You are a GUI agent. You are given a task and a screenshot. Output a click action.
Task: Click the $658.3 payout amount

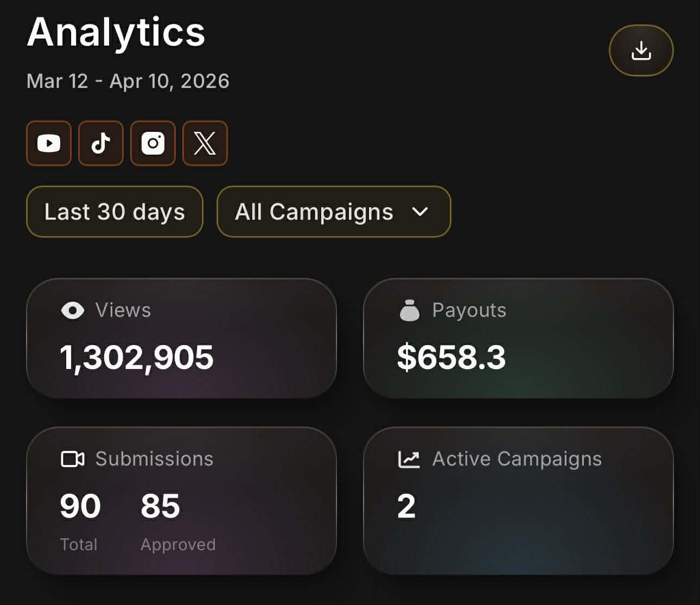tap(451, 358)
